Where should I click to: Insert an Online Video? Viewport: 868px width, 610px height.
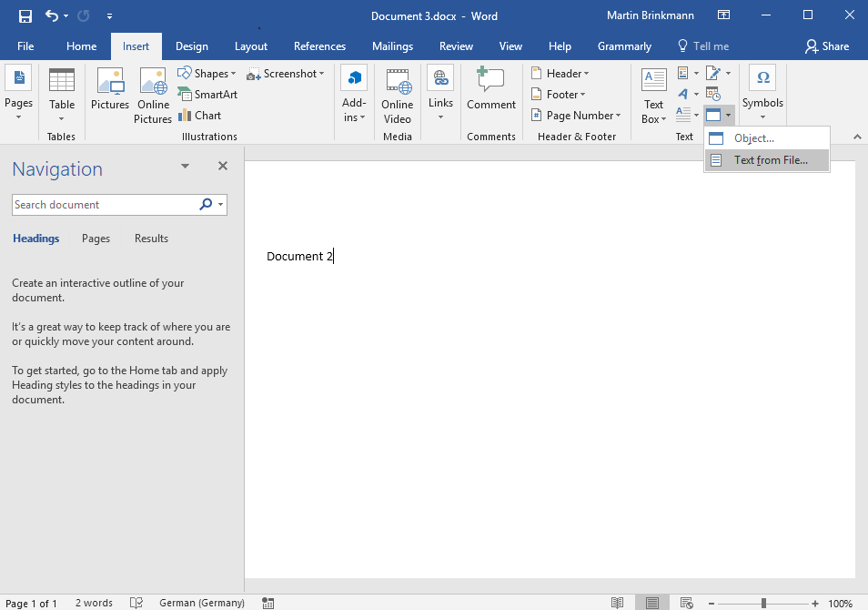click(398, 96)
